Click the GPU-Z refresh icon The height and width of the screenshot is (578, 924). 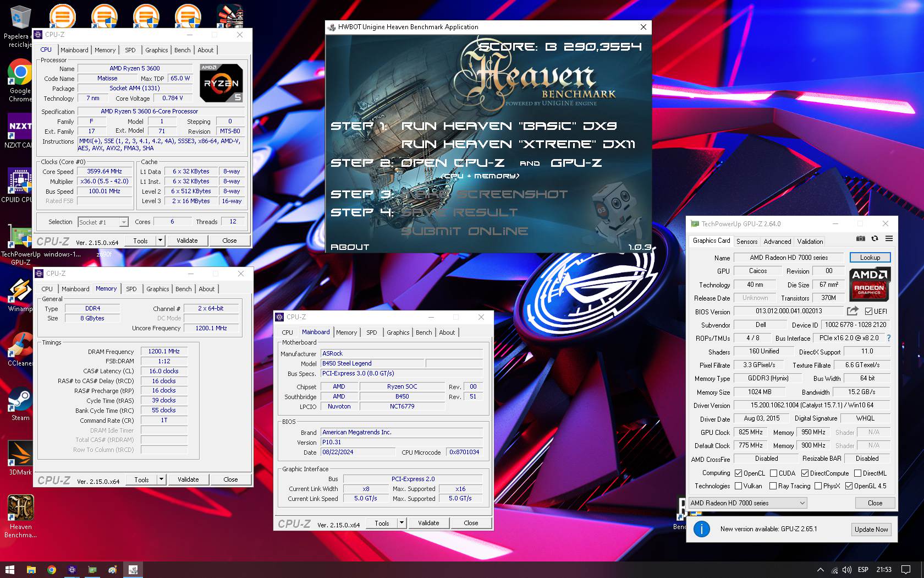coord(875,238)
